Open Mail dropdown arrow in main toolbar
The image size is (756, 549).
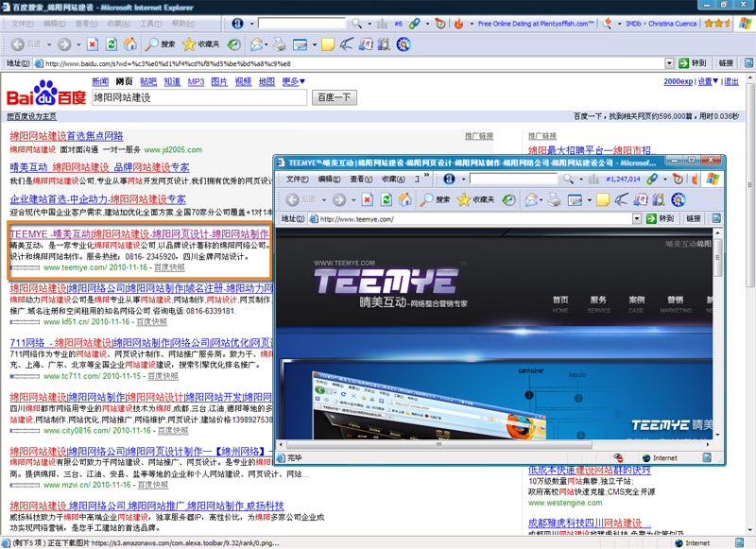click(266, 44)
